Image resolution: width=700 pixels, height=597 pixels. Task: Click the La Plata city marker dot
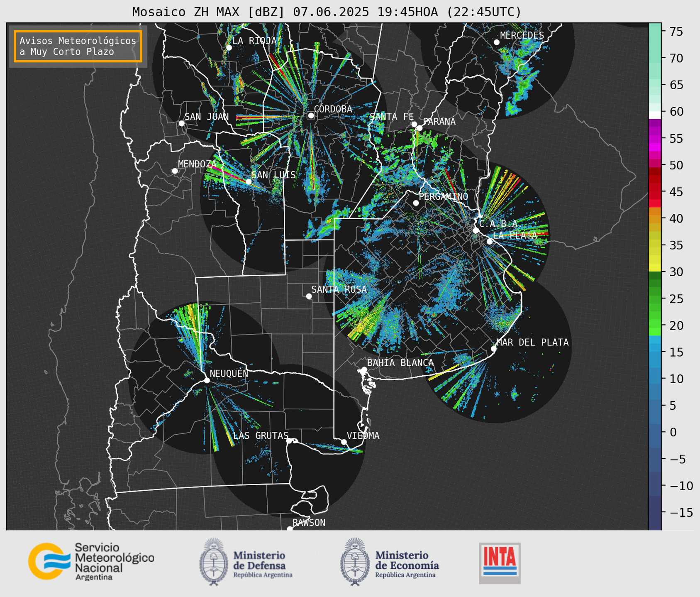pos(490,242)
